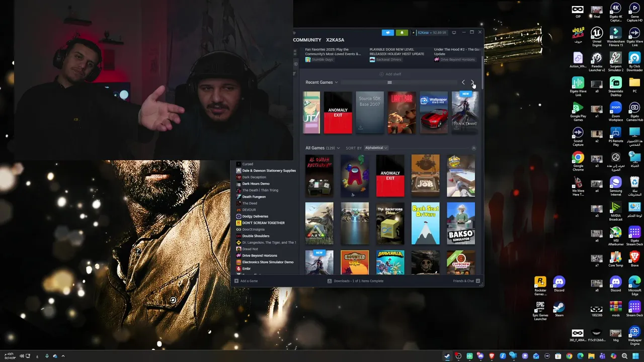Open Paradox Launcher v2 desktop shortcut
Image resolution: width=644 pixels, height=362 pixels.
[x=597, y=61]
